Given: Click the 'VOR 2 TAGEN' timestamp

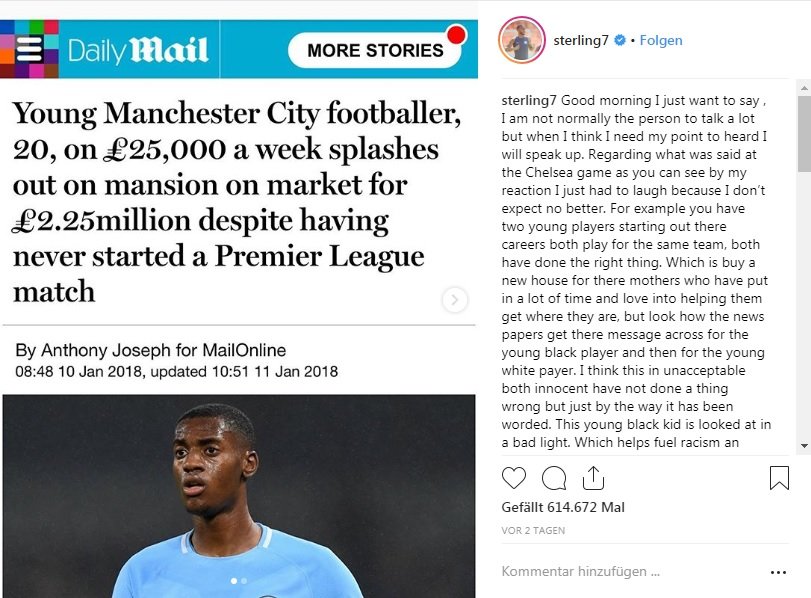Looking at the screenshot, I should click(531, 529).
